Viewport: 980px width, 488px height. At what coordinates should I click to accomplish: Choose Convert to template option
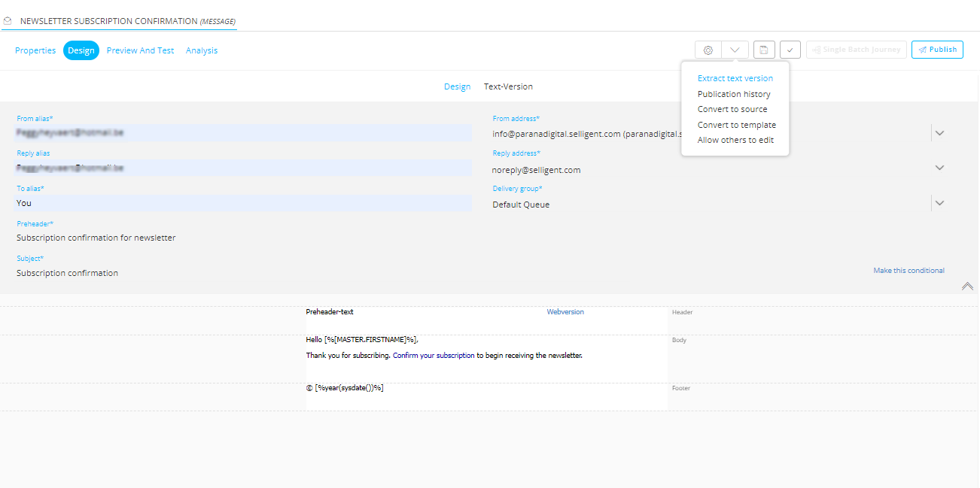point(736,125)
